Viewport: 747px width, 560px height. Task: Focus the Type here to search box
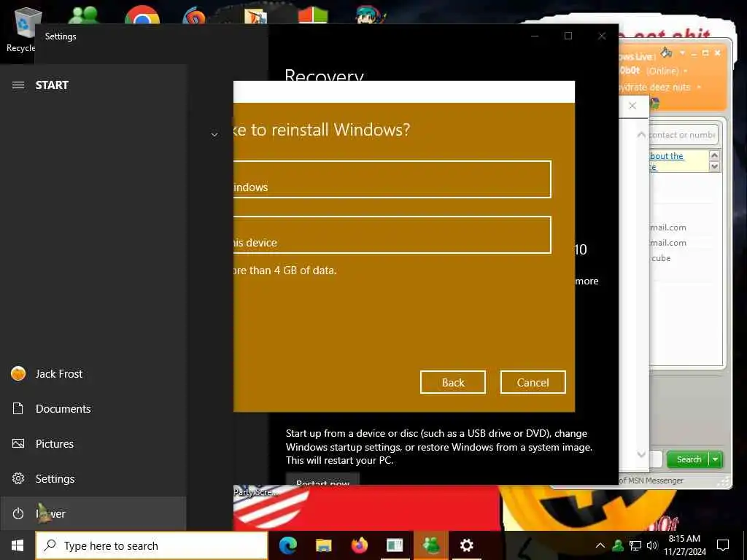click(152, 545)
